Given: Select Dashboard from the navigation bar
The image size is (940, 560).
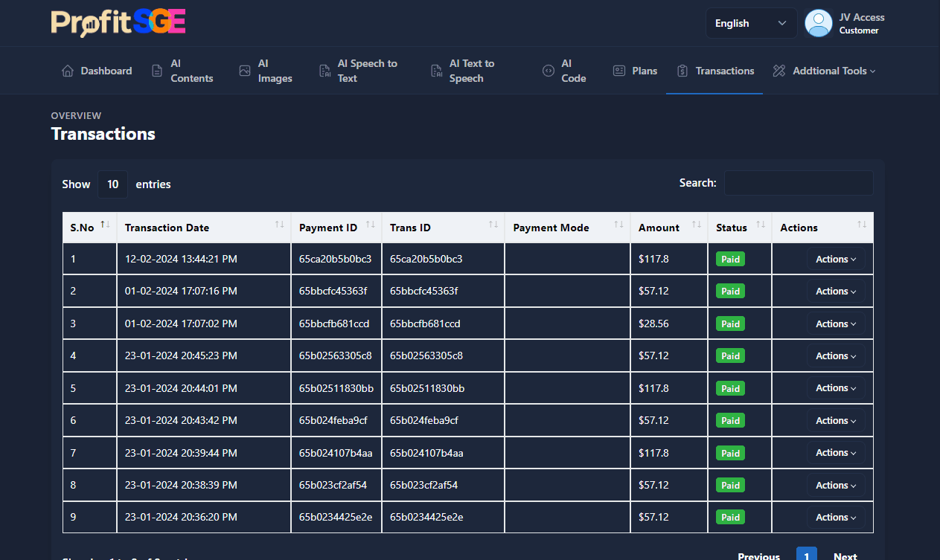Looking at the screenshot, I should point(97,70).
